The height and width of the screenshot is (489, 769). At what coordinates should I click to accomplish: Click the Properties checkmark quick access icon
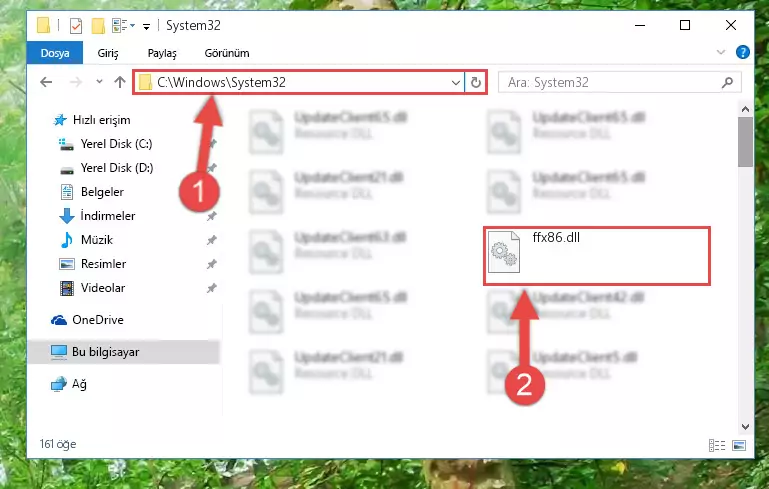pyautogui.click(x=76, y=26)
